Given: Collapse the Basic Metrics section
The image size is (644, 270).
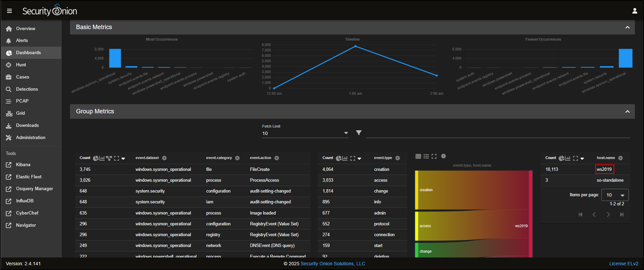Looking at the screenshot, I should pos(627,27).
